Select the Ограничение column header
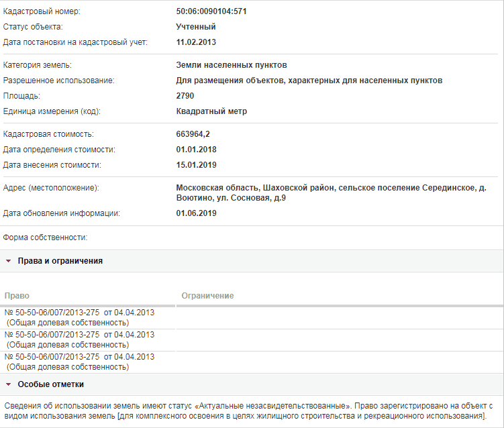Image resolution: width=504 pixels, height=428 pixels. point(207,296)
